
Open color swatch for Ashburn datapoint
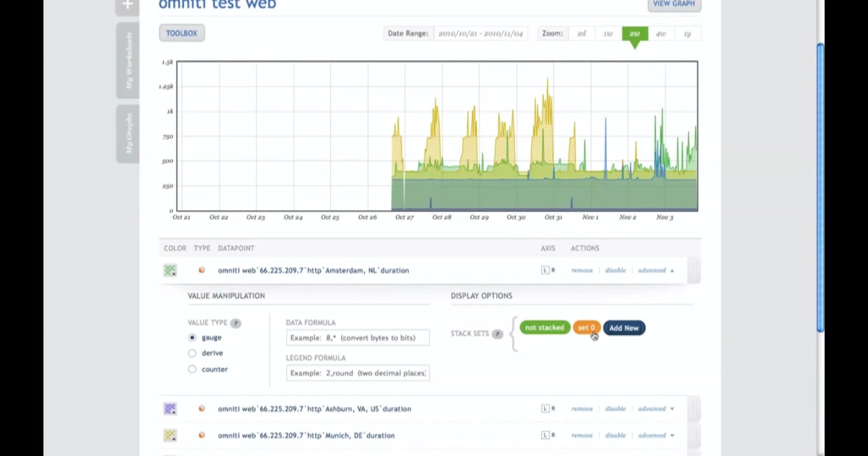point(170,409)
